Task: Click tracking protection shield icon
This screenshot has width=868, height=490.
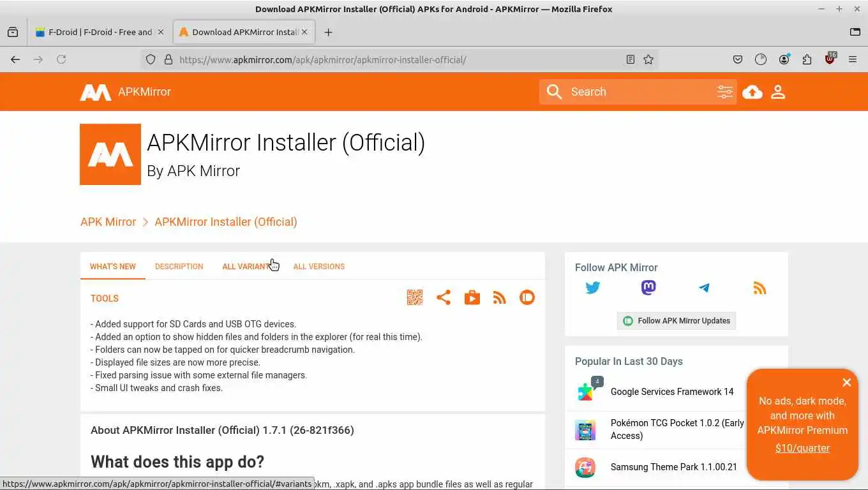Action: pyautogui.click(x=151, y=59)
